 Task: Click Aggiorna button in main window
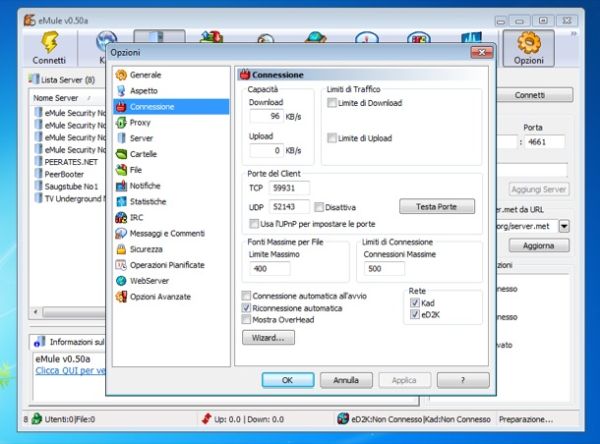tap(539, 245)
